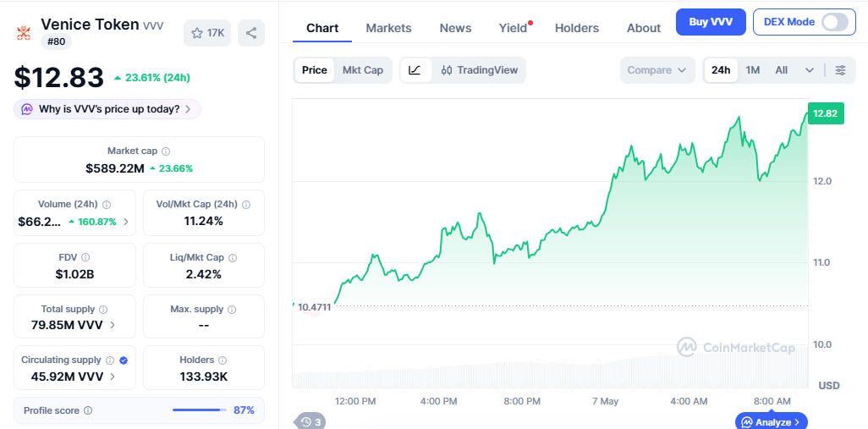Screen dimensions: 868x429
Task: Open the Market cap info icon
Action: point(166,151)
